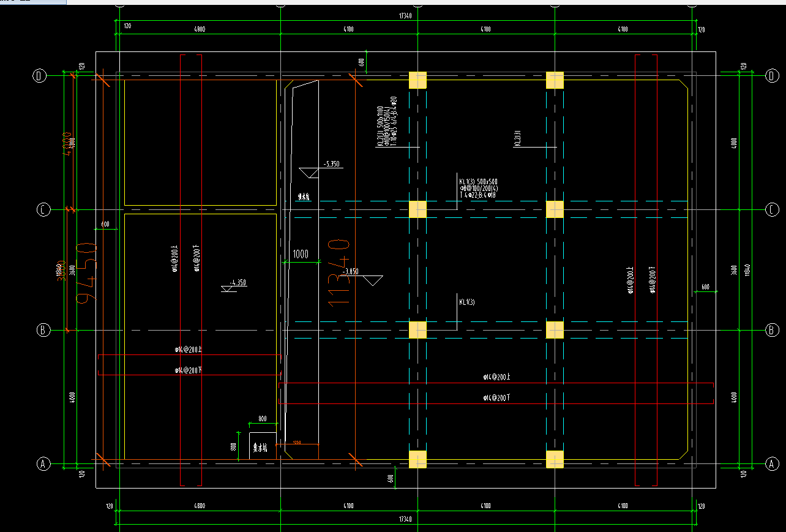Select the 集水坑 sump pit label
This screenshot has width=786, height=532.
click(x=260, y=448)
